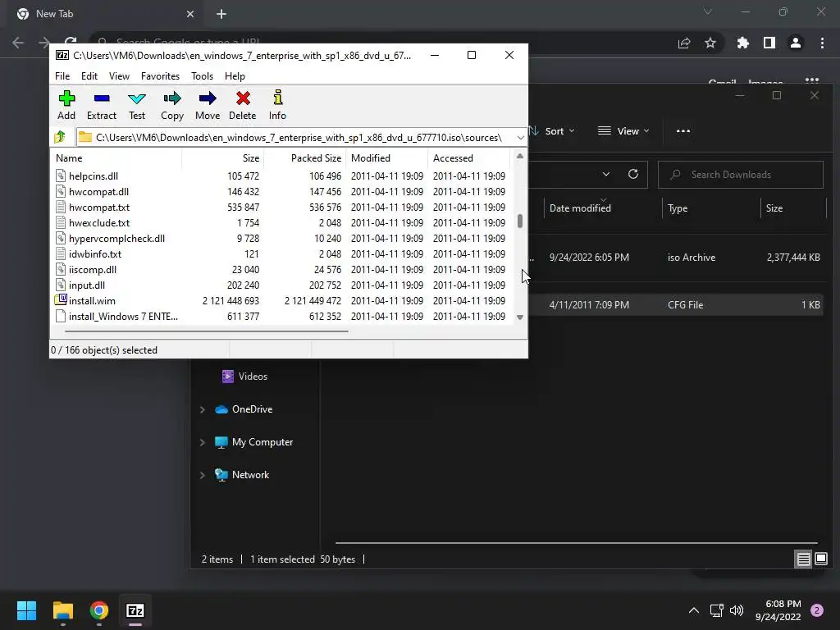Expand the OneDrive tree node
This screenshot has width=840, height=630.
[203, 409]
